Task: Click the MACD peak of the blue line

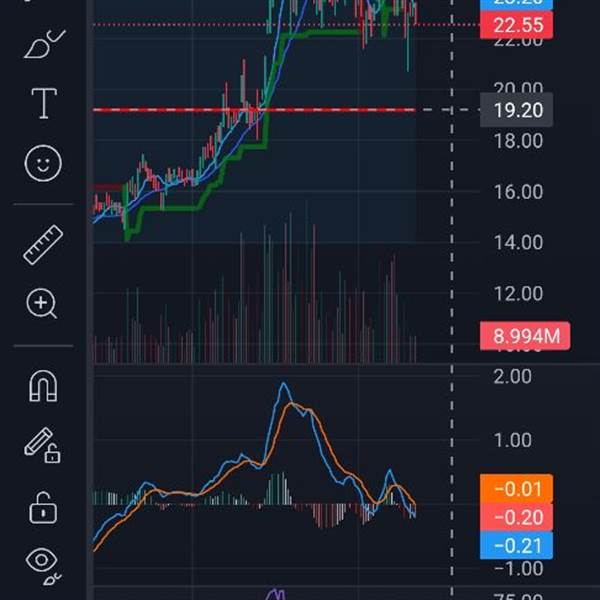Action: [x=284, y=384]
